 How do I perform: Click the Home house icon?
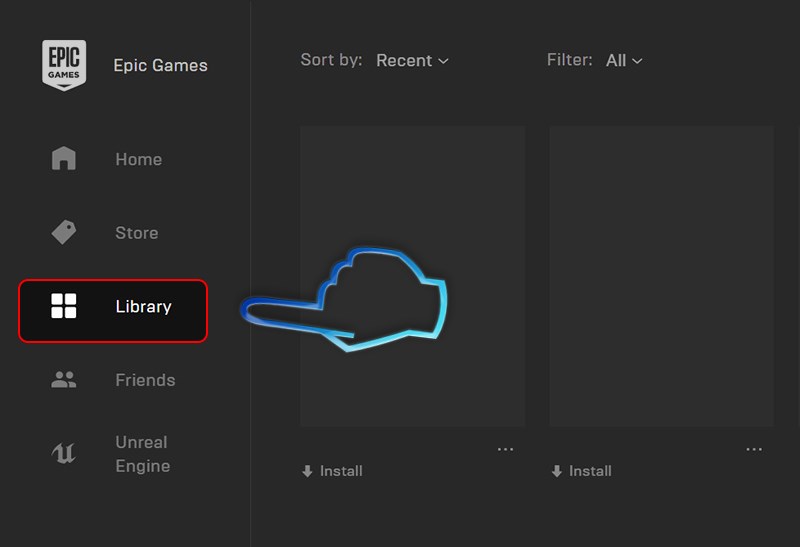click(x=64, y=158)
